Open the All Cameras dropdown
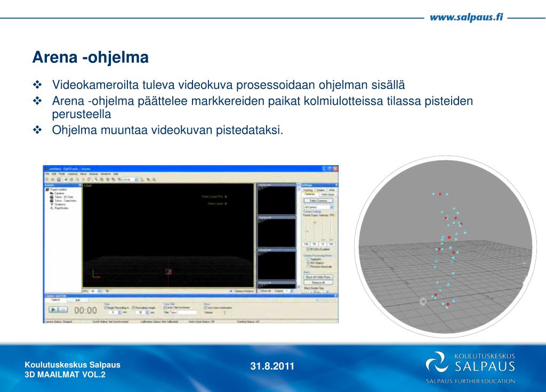Viewport: 546px width, 392px height. pyautogui.click(x=319, y=207)
